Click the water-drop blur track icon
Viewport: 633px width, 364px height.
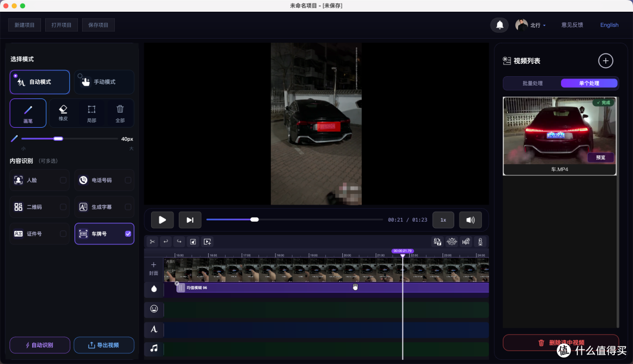coord(154,288)
